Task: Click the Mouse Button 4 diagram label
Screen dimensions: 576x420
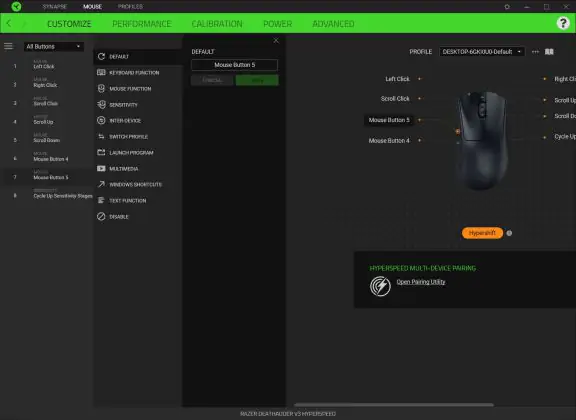Action: [389, 141]
